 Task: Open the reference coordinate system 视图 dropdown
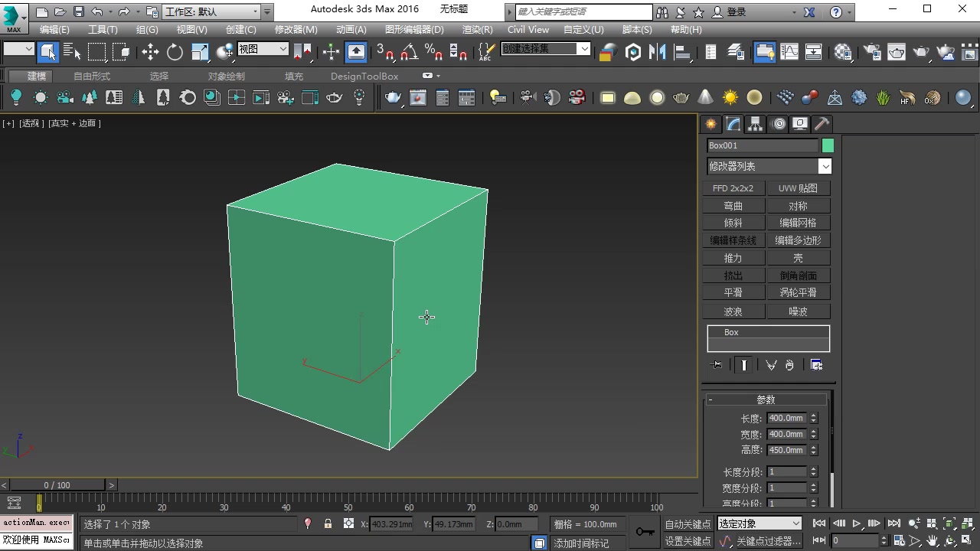pyautogui.click(x=263, y=48)
